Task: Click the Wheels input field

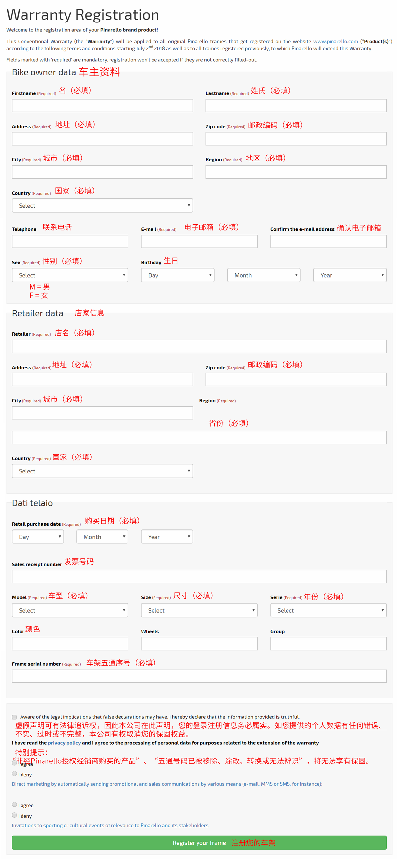Action: pyautogui.click(x=199, y=643)
